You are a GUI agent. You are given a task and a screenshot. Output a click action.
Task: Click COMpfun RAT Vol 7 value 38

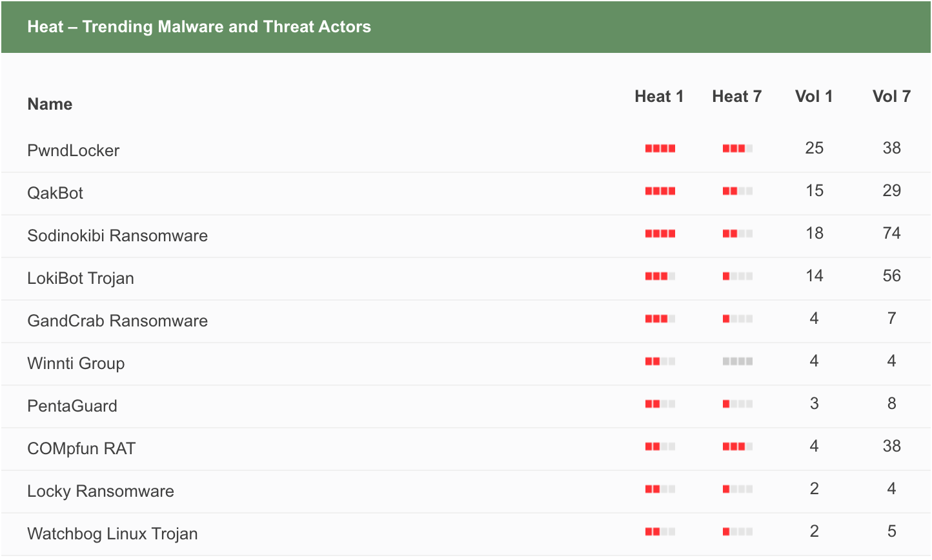(x=892, y=446)
